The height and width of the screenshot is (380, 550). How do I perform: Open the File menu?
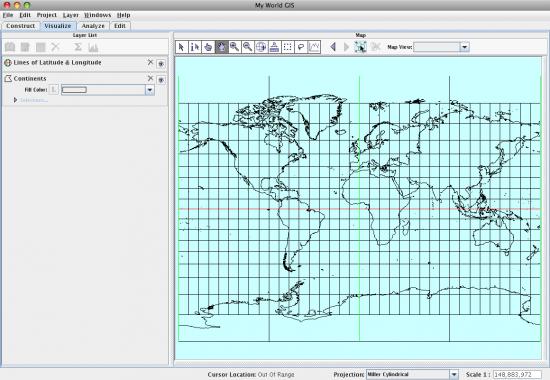[x=8, y=15]
